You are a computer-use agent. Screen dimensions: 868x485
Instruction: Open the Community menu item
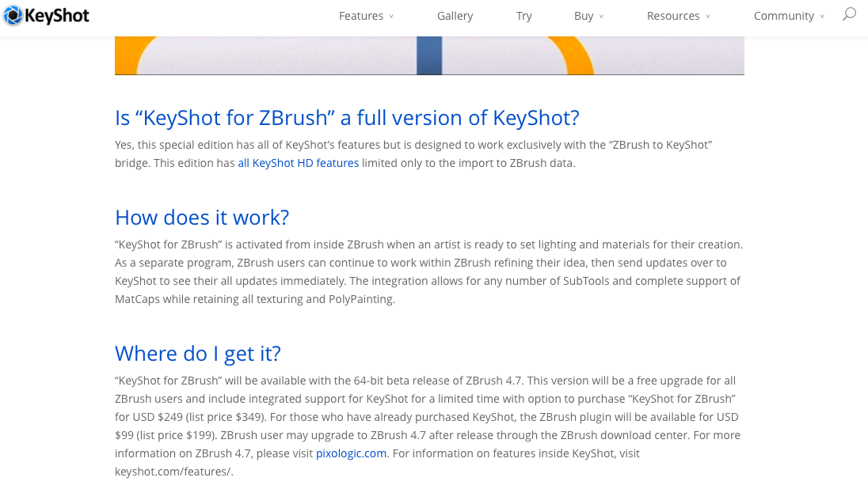coord(783,16)
